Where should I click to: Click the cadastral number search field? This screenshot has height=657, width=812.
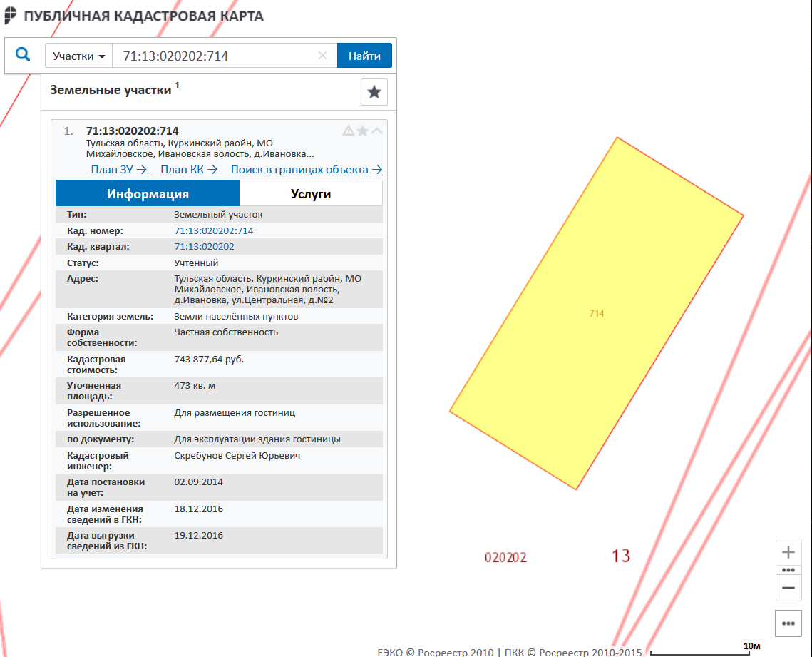(214, 56)
